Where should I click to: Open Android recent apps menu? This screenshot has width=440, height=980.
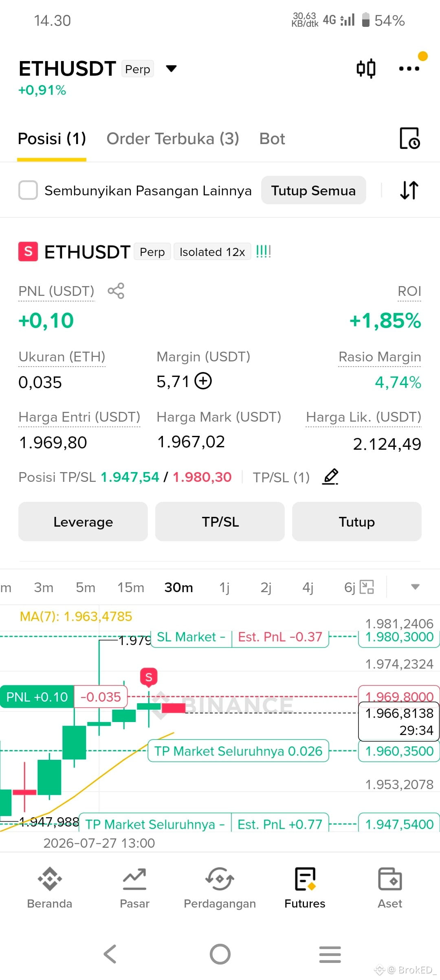(330, 954)
